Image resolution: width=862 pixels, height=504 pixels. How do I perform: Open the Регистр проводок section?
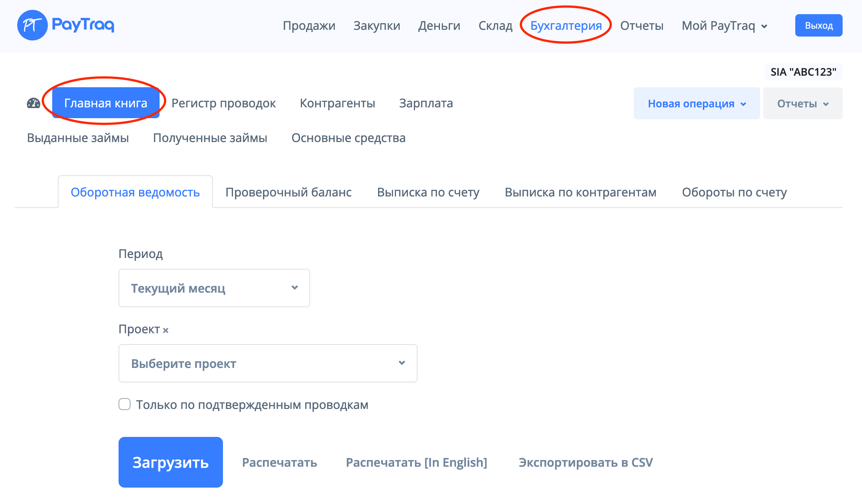coord(223,103)
